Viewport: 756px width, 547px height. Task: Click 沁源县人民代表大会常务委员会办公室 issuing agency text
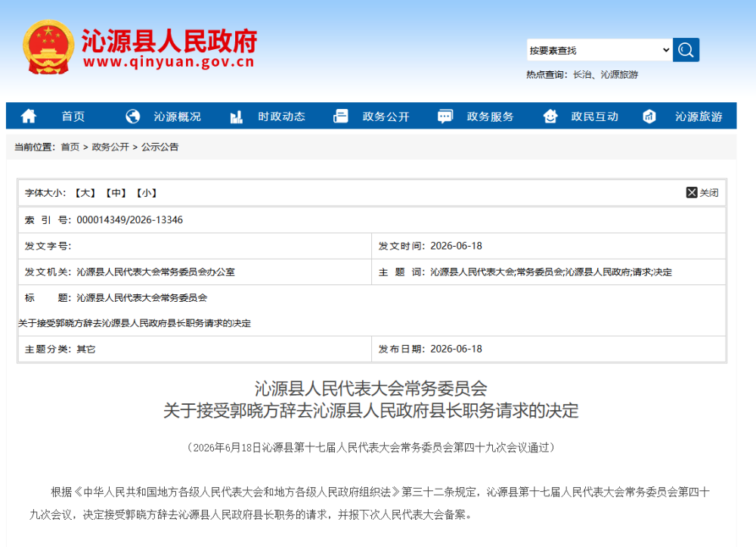[x=156, y=272]
